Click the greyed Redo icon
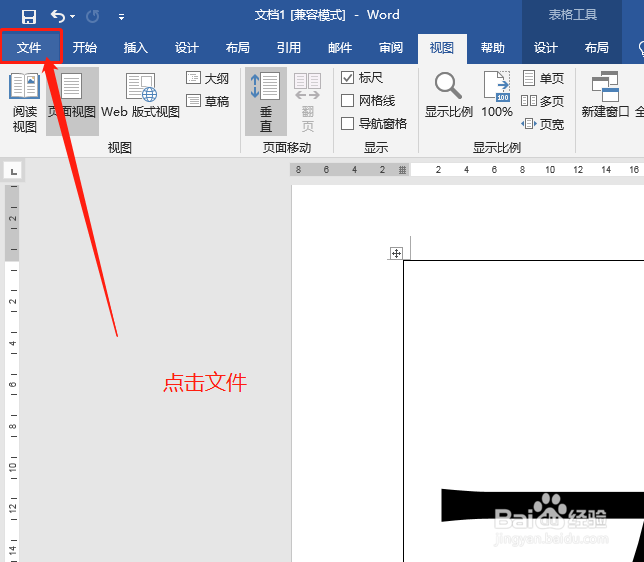The width and height of the screenshot is (644, 562). click(93, 16)
